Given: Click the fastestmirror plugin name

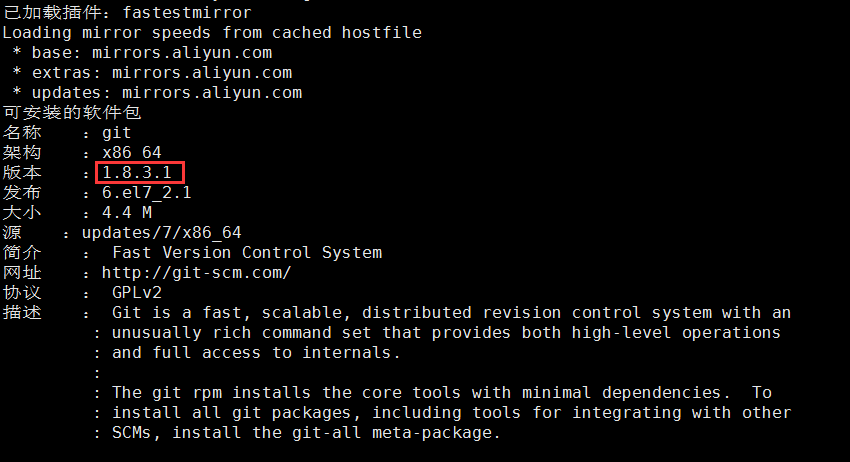Looking at the screenshot, I should pos(187,12).
